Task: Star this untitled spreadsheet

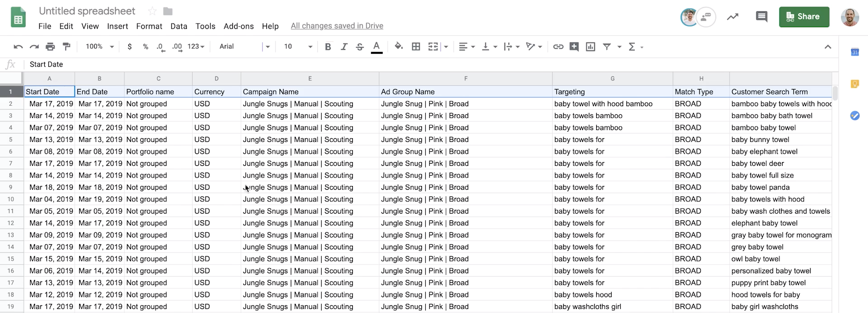Action: point(152,11)
